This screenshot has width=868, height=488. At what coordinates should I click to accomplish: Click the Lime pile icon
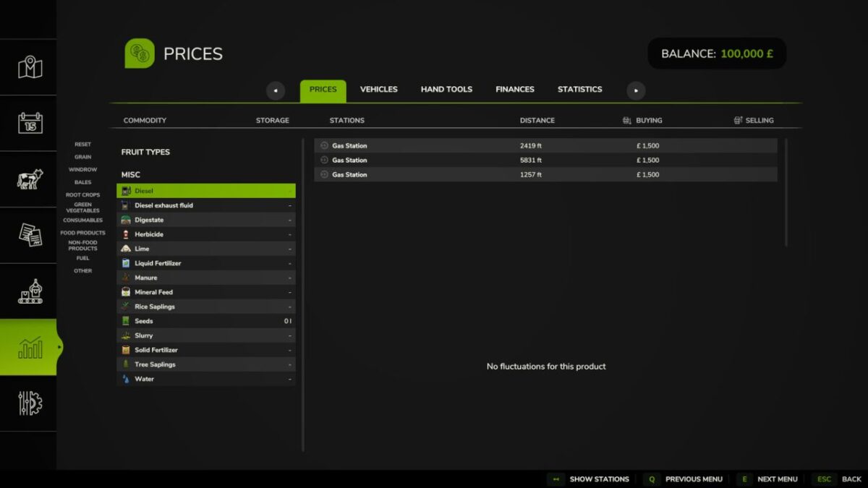pyautogui.click(x=126, y=249)
